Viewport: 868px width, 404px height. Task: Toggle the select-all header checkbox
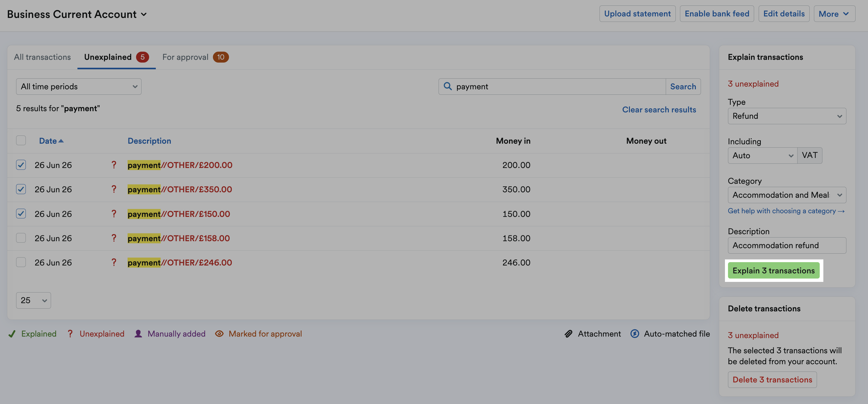pyautogui.click(x=21, y=140)
